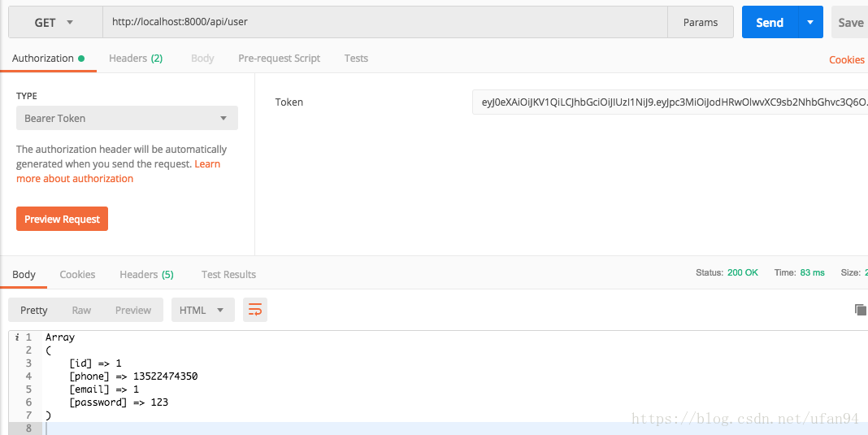Send the request
868x435 pixels.
(x=770, y=22)
